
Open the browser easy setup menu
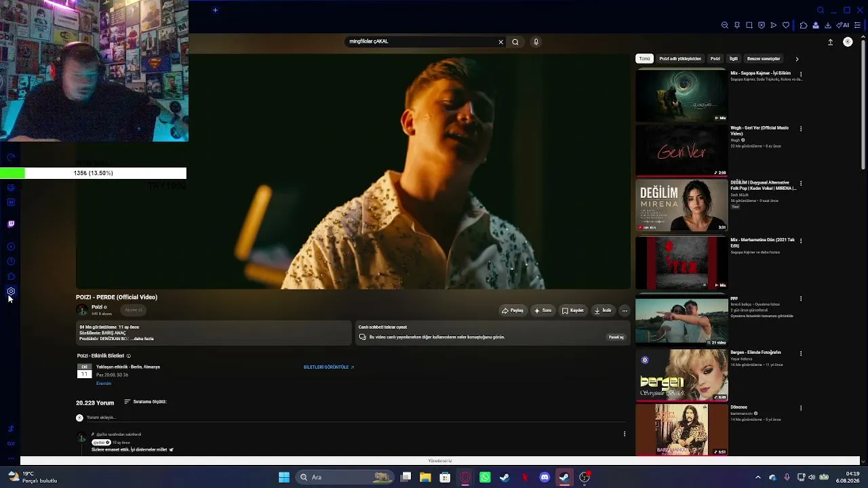858,25
